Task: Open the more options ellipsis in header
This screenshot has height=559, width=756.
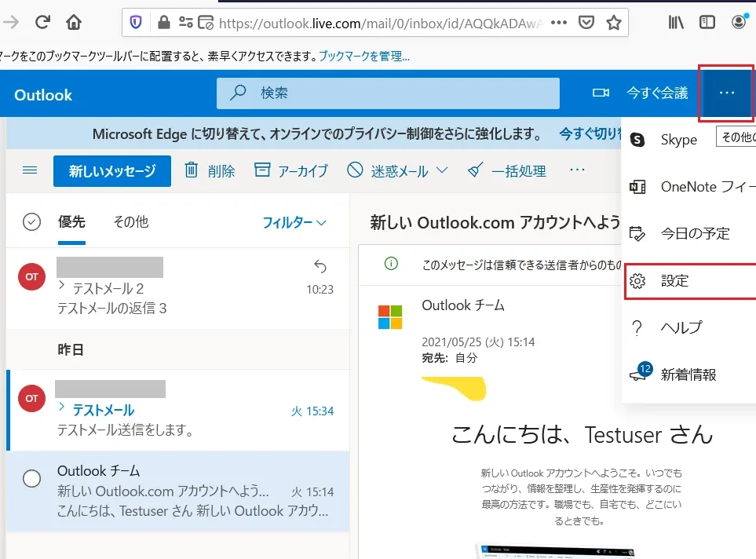Action: tap(726, 93)
